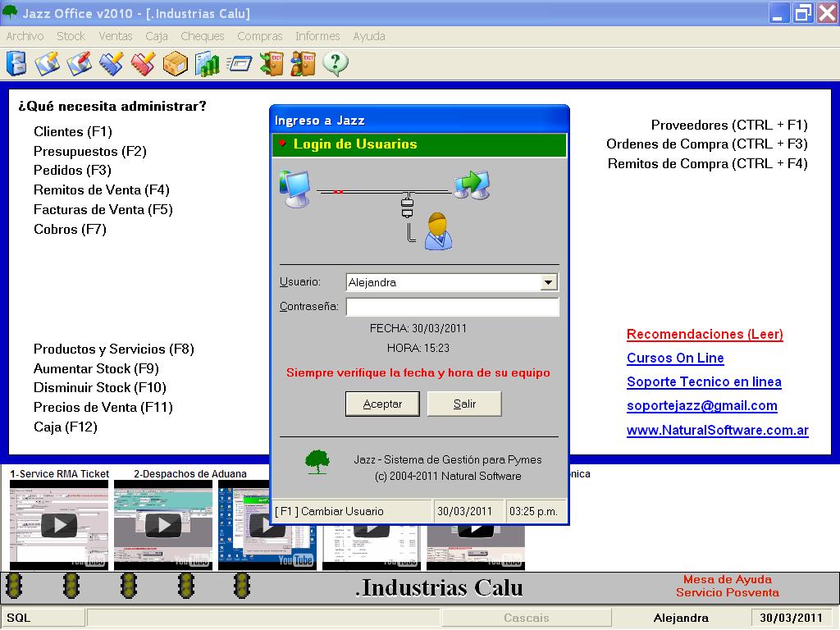Click the '.Industrias Calu' company banner
Viewport: 840px width, 630px height.
(x=439, y=587)
